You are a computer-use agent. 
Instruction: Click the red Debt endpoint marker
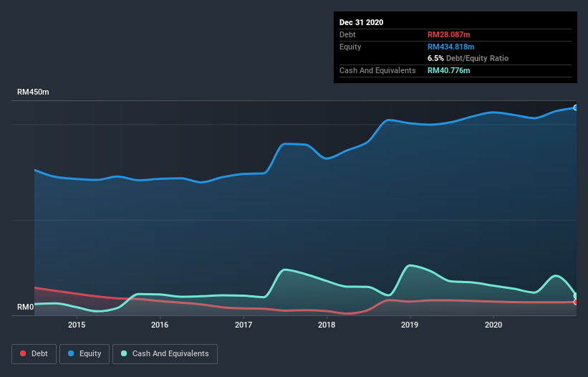[576, 302]
